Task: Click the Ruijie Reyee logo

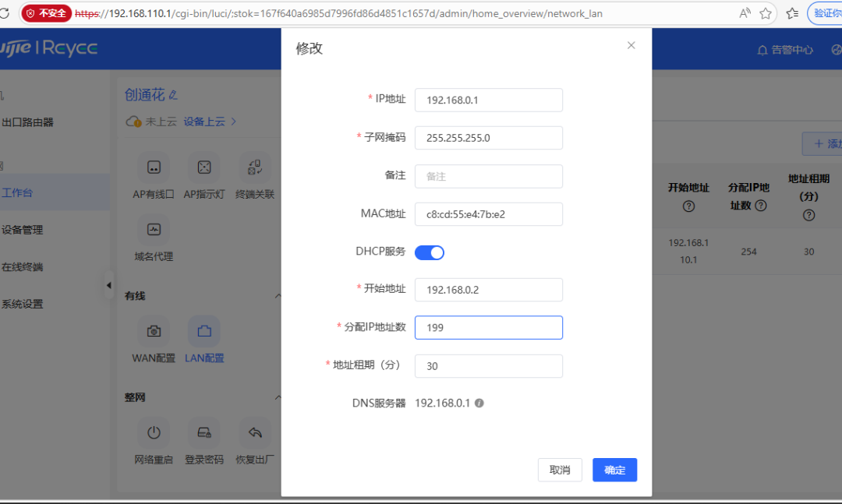Action: (x=48, y=48)
